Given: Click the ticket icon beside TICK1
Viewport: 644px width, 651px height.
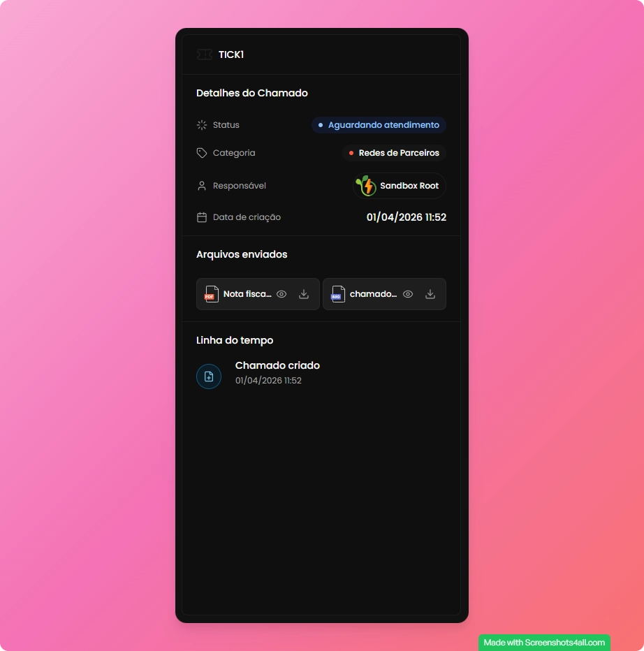Looking at the screenshot, I should (x=204, y=54).
